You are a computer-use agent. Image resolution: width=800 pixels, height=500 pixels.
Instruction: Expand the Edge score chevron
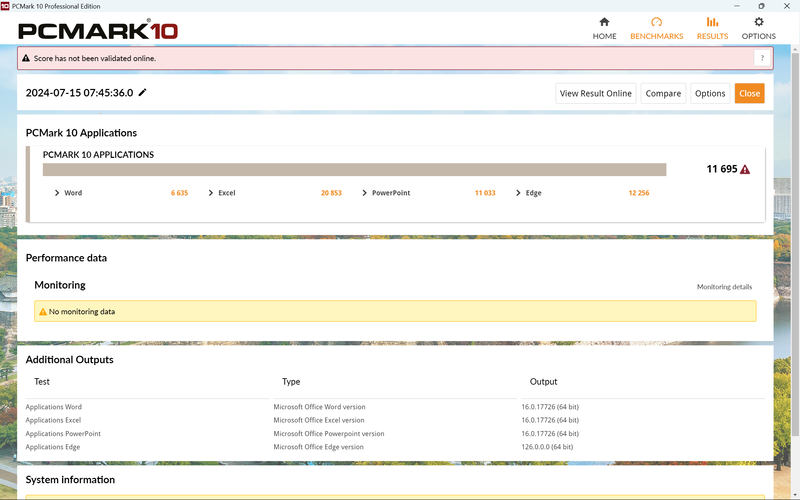pos(518,193)
